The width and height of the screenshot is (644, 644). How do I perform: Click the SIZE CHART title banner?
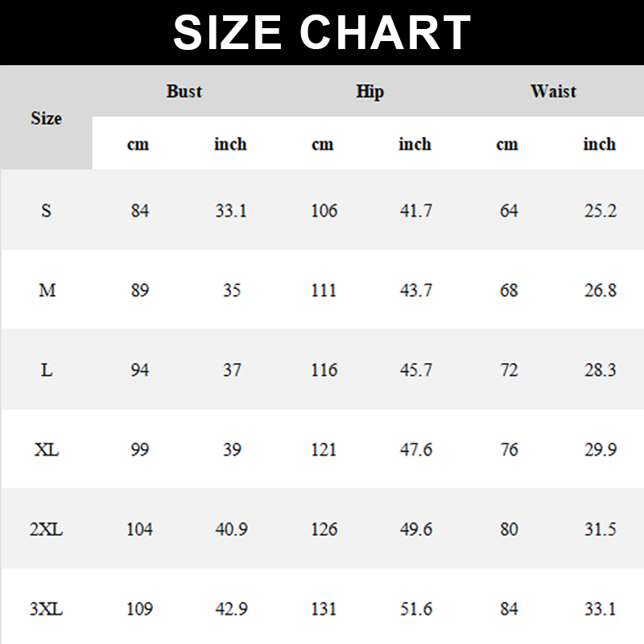(x=322, y=32)
